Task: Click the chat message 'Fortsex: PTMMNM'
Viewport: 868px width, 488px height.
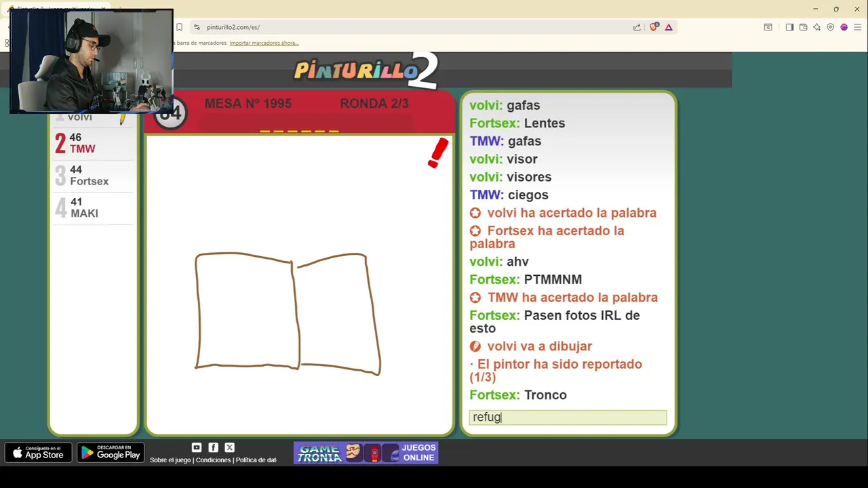Action: click(x=526, y=279)
